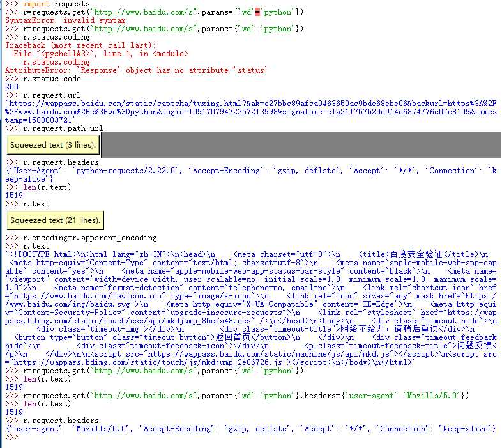
Task: Click the "tamp=1580803721'" line
Action: tap(40, 121)
